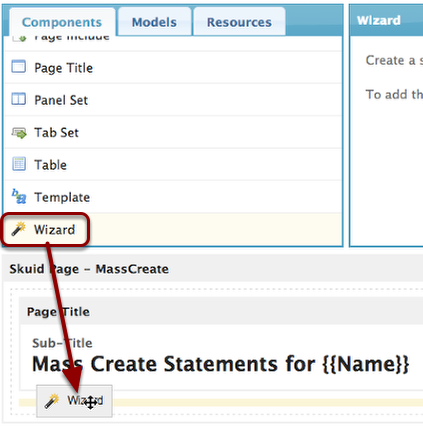Click the Panel Set component icon
Image resolution: width=423 pixels, height=436 pixels.
[x=19, y=99]
